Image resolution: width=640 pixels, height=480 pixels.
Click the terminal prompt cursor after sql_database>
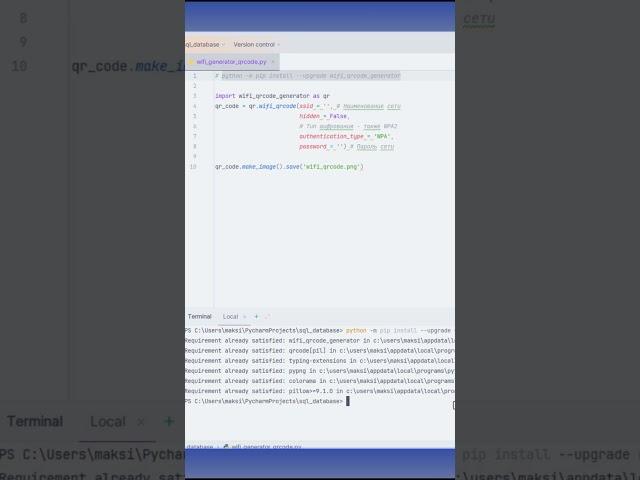(347, 401)
